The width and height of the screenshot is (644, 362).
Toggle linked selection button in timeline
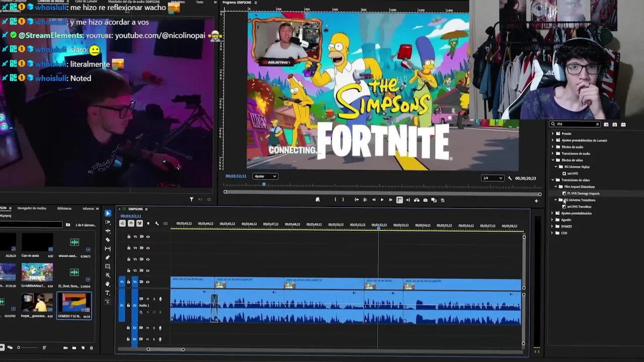139,223
